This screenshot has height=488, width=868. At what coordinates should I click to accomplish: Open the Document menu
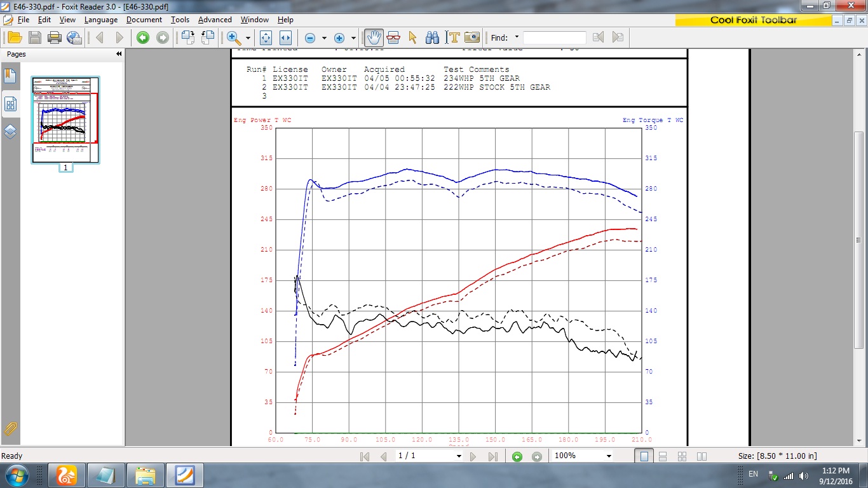click(x=144, y=20)
